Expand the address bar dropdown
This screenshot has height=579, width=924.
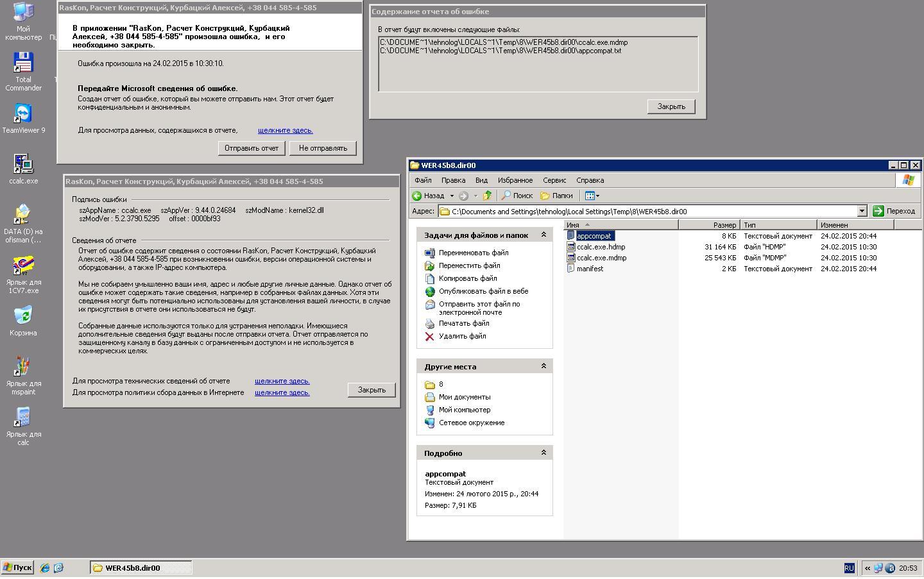click(862, 211)
